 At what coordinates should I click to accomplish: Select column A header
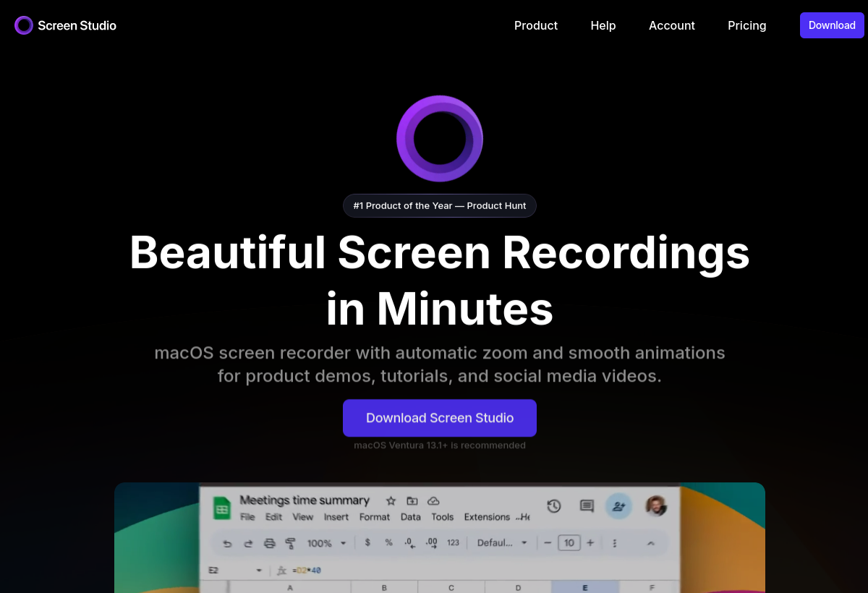click(x=290, y=588)
